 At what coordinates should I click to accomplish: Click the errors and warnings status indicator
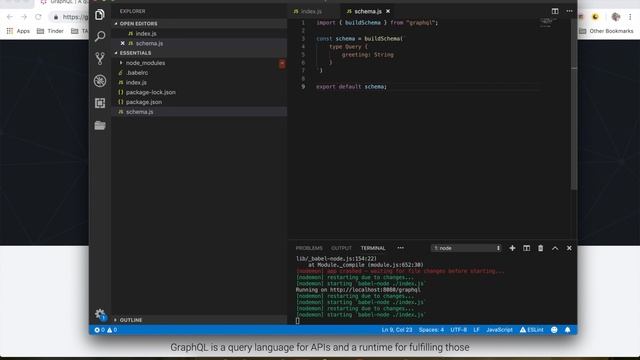point(106,330)
